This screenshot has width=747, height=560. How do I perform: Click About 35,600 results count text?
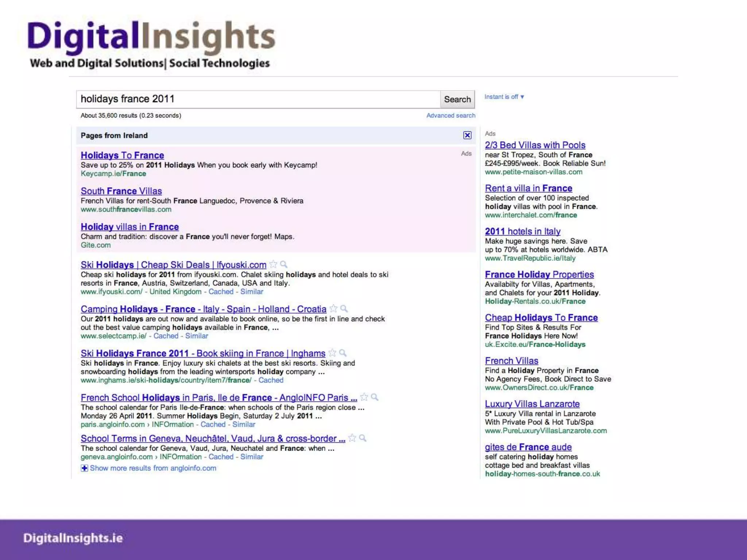pyautogui.click(x=131, y=116)
